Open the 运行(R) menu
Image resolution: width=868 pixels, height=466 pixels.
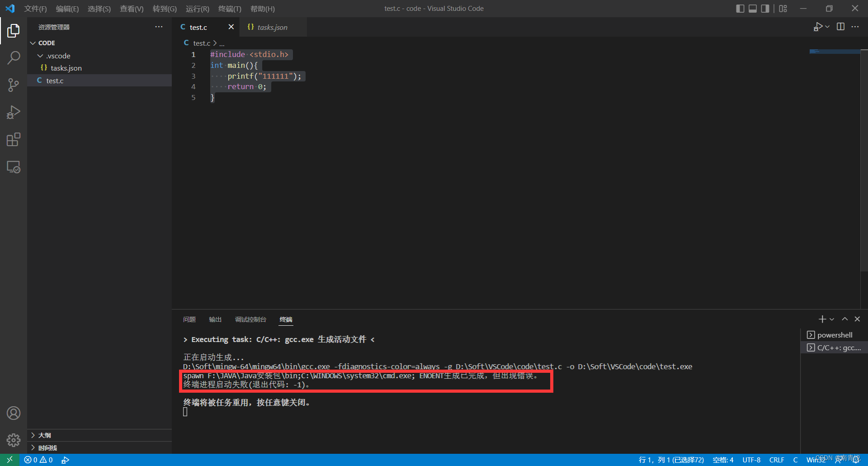click(x=197, y=9)
